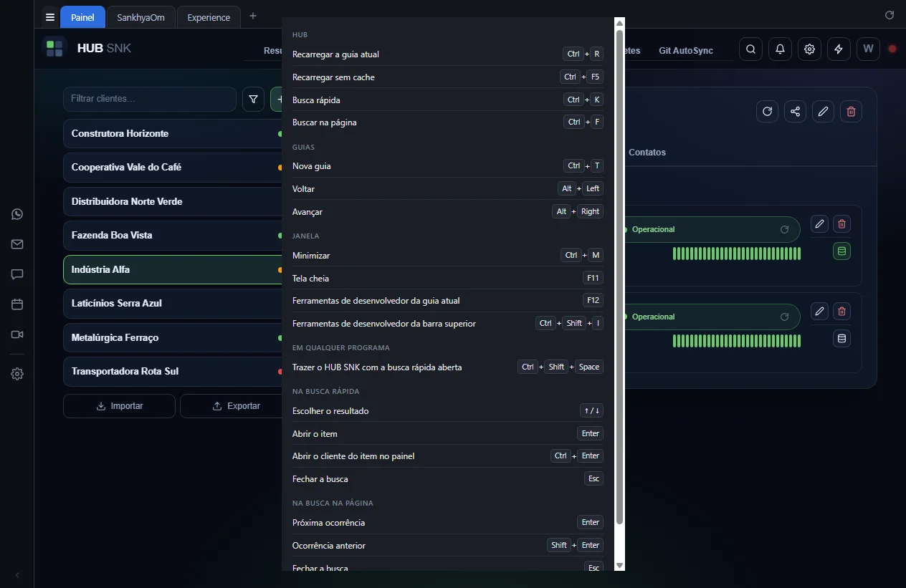Delete the client with the header trash icon

coord(851,111)
